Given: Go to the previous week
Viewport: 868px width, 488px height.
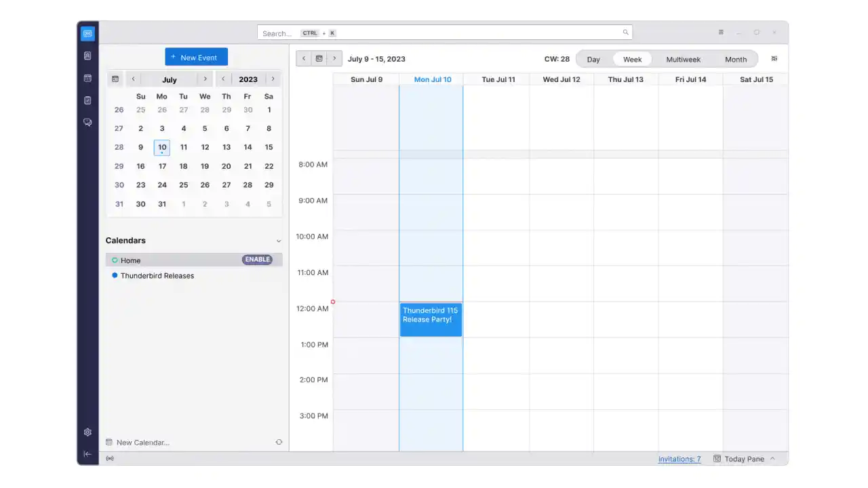Looking at the screenshot, I should [304, 59].
